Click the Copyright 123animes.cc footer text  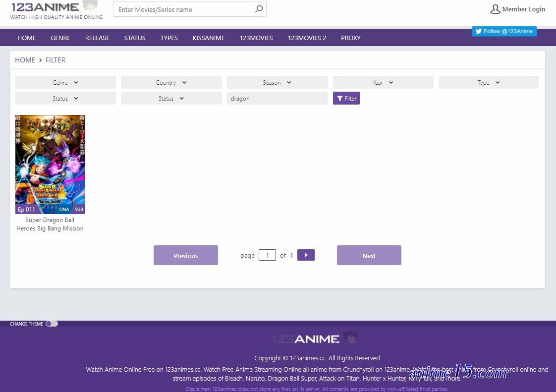click(x=317, y=358)
